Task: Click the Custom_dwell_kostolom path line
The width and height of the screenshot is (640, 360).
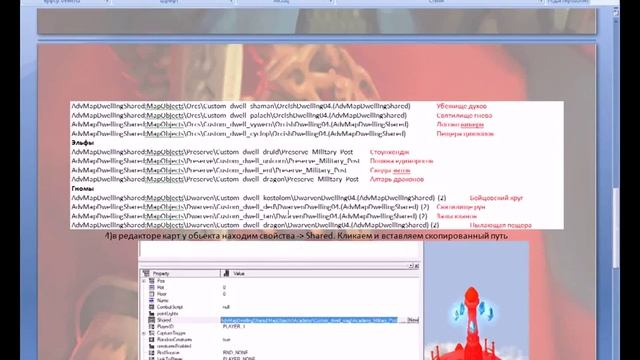Action: click(259, 198)
